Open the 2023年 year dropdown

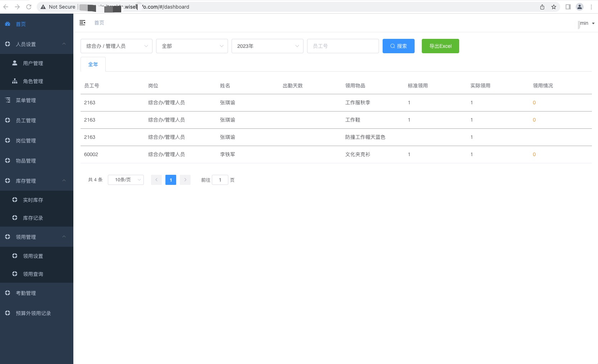pyautogui.click(x=268, y=46)
